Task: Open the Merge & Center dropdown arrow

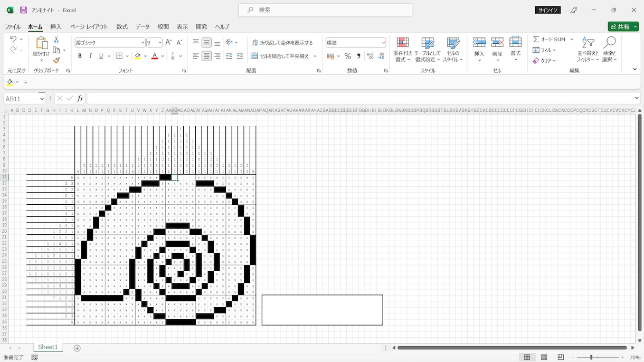Action: (315, 56)
